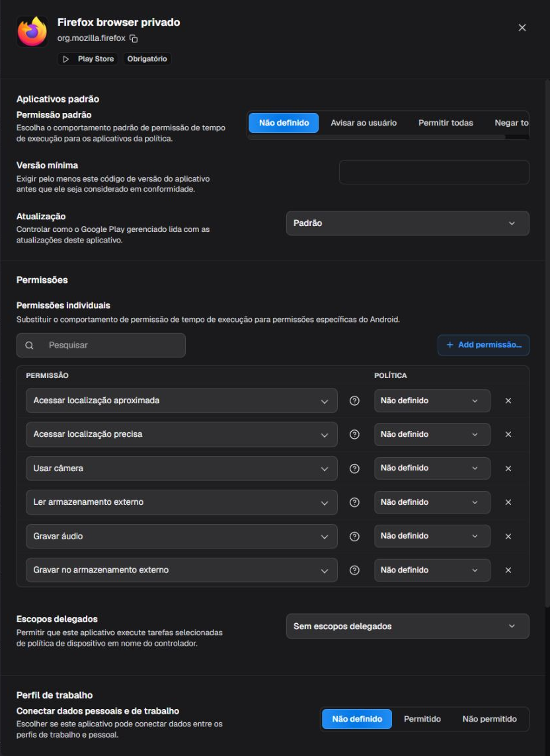Click the POLÍTICA column header
This screenshot has width=550, height=756.
point(390,375)
